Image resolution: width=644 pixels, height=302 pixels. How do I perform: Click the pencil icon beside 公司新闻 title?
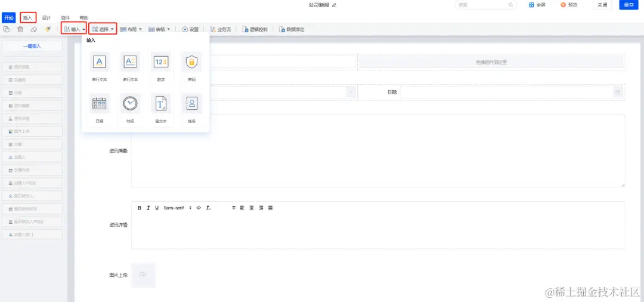point(334,5)
